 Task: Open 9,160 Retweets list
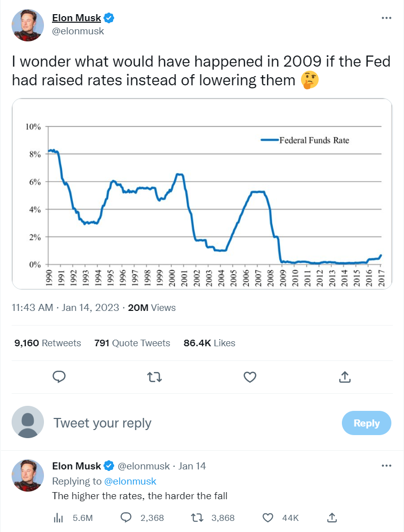(x=47, y=343)
